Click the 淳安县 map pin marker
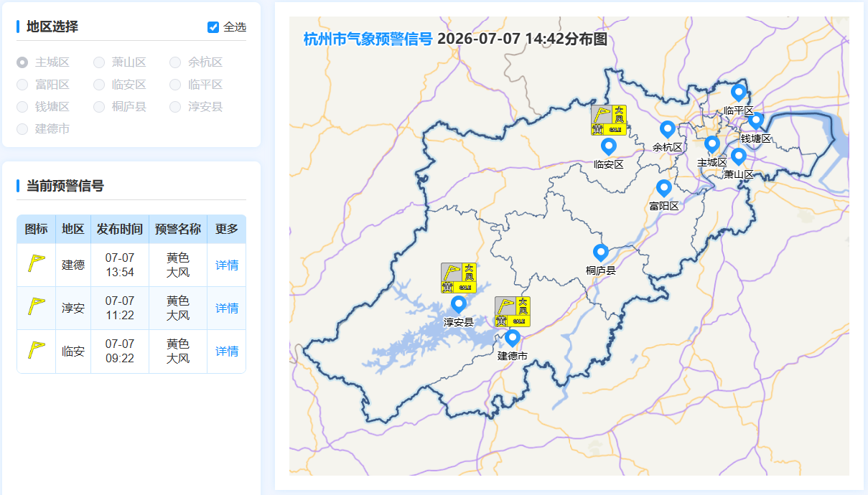 tap(458, 305)
